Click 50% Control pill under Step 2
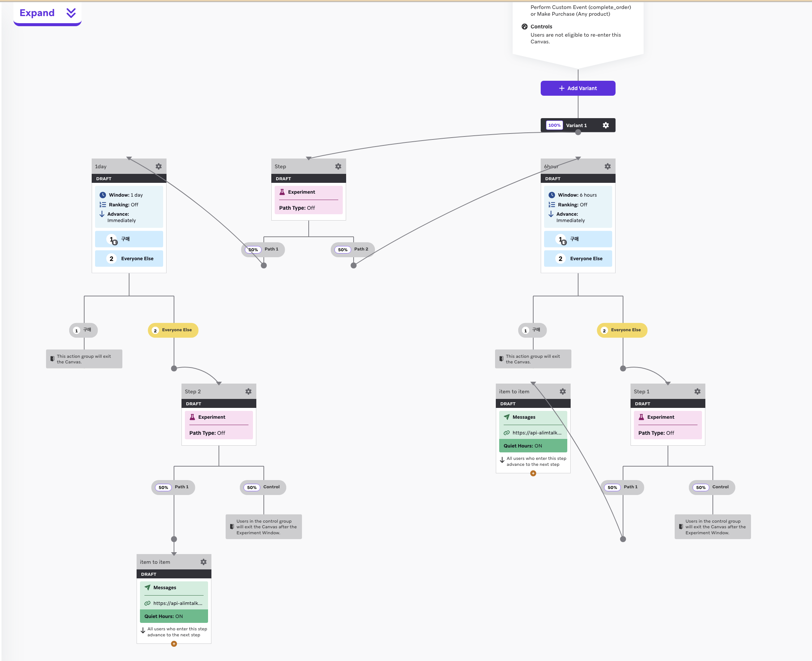Viewport: 812px width, 661px height. click(x=263, y=487)
